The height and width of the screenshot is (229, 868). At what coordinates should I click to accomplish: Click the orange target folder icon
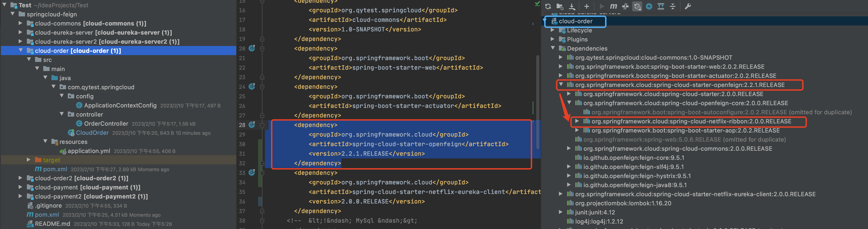pyautogui.click(x=38, y=160)
